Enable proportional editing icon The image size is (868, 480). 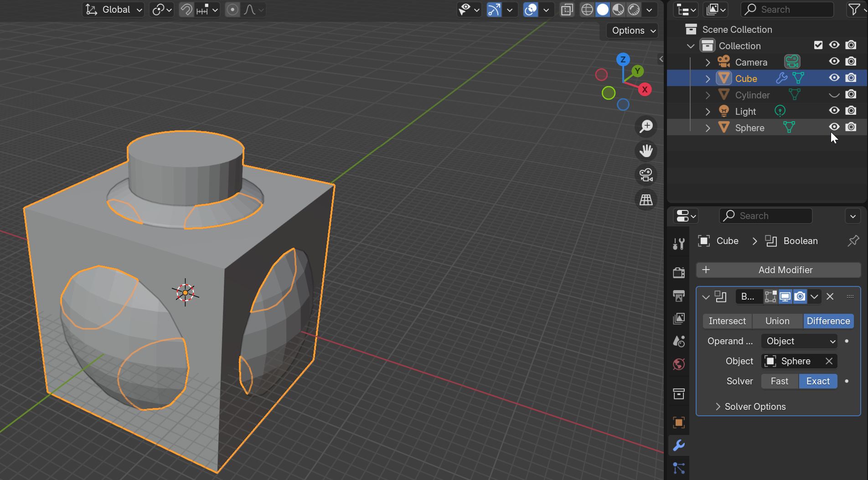232,10
